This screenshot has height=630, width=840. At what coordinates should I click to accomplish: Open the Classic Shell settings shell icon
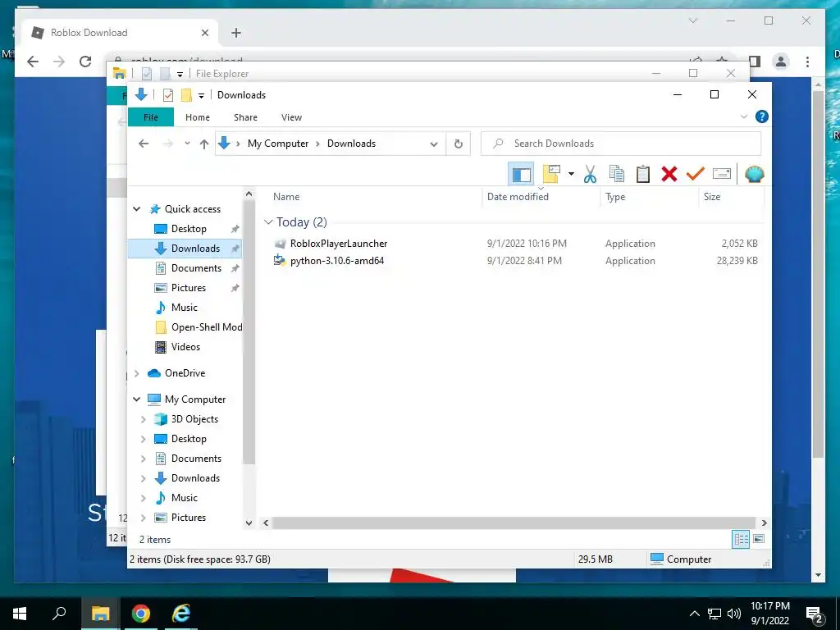pos(755,174)
